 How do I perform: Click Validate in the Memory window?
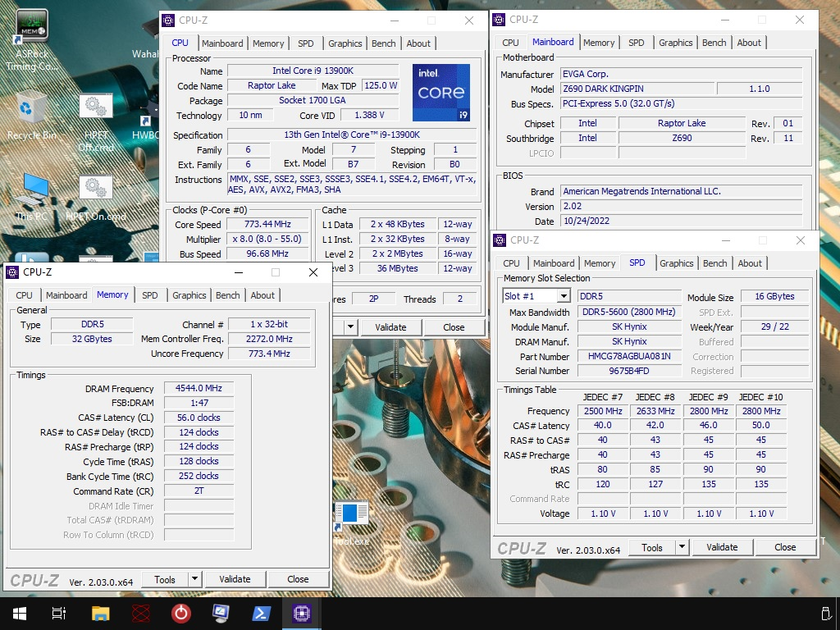235,579
